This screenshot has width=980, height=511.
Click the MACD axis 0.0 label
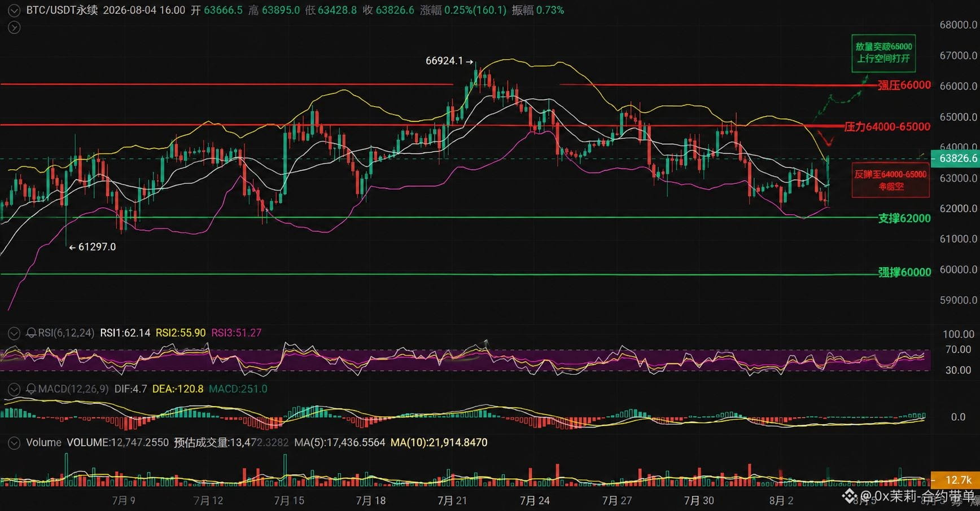click(x=958, y=417)
